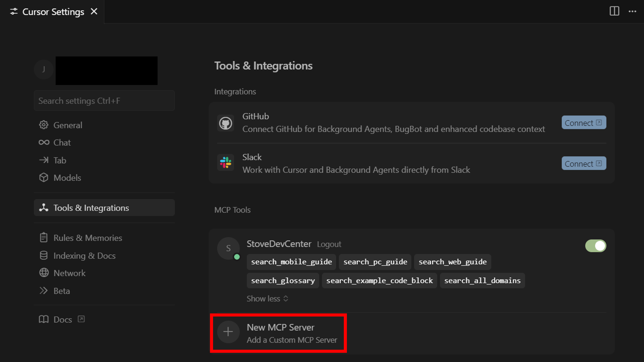Focus the Search settings input field
Image resolution: width=644 pixels, height=362 pixels.
(x=104, y=101)
